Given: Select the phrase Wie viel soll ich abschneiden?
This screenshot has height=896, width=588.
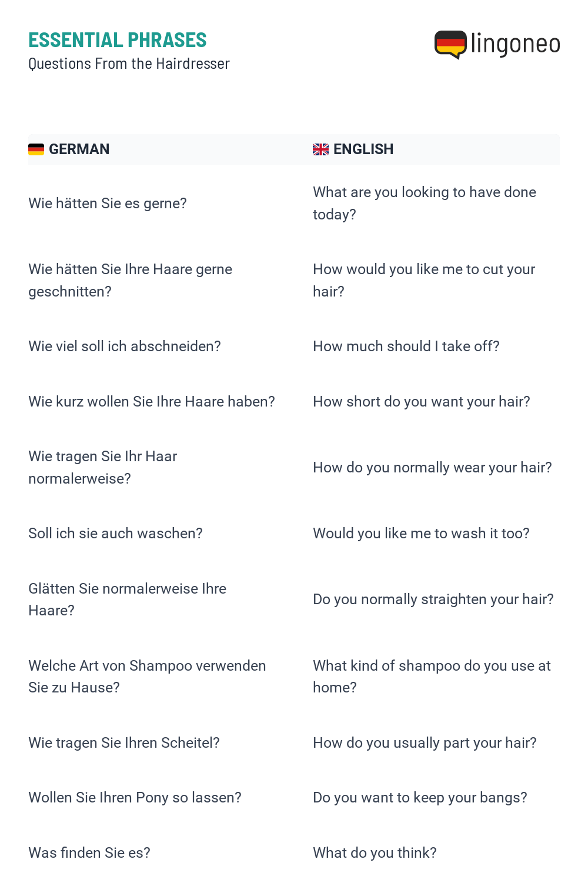Looking at the screenshot, I should click(x=125, y=347).
